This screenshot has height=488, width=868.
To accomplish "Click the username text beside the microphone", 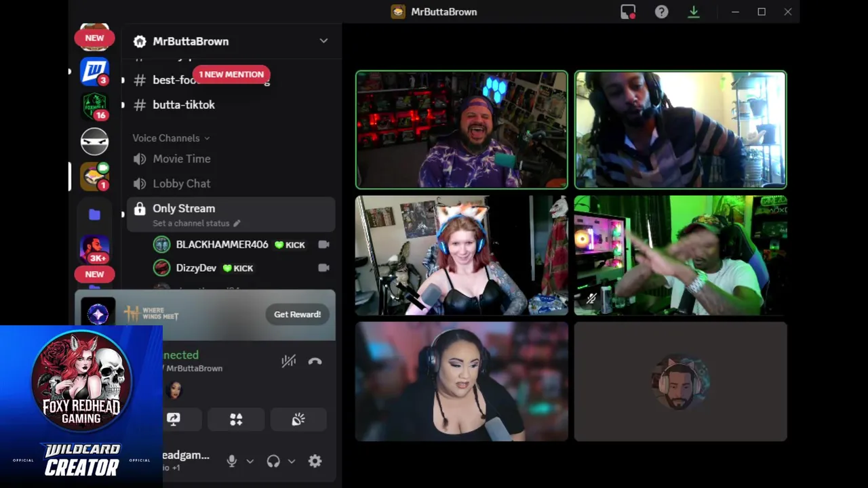I will (186, 455).
